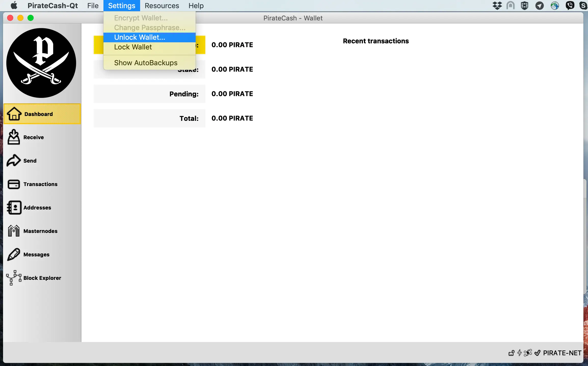Maximize the wallet with green button

click(x=31, y=18)
